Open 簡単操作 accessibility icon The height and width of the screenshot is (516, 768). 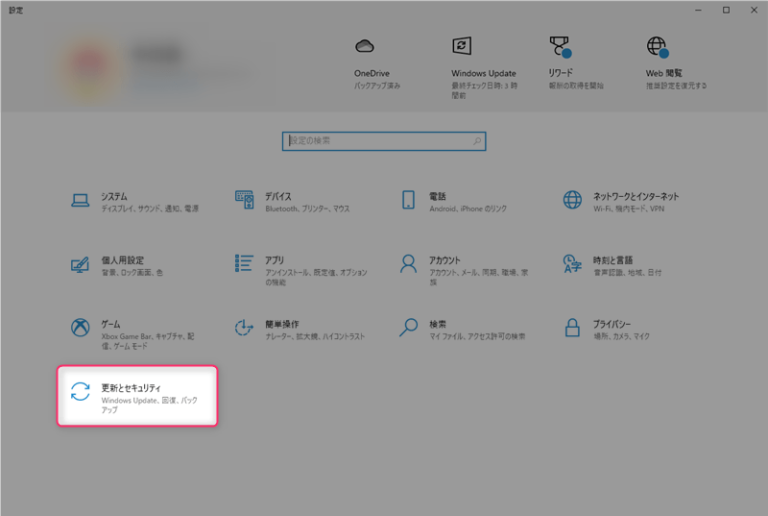coord(244,328)
